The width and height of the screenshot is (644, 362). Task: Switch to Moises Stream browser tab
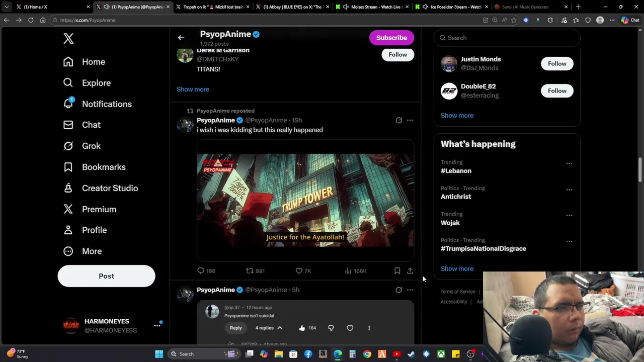(x=373, y=7)
